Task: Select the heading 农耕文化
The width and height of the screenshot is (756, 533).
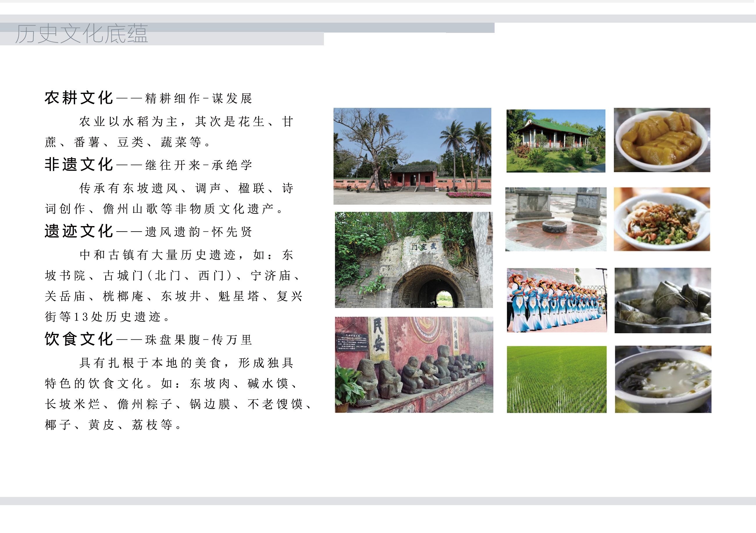Action: [79, 98]
